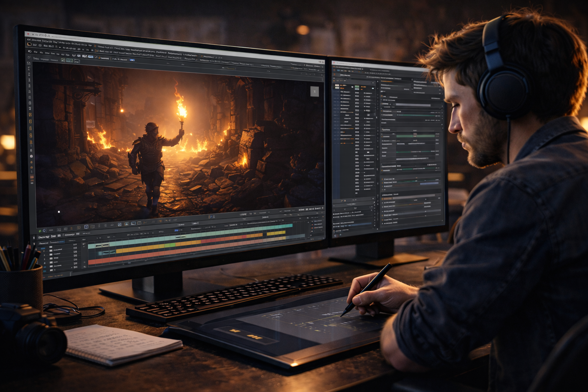Toggle the first track's visibility box in track list
Image resolution: width=588 pixels, height=392 pixels.
[x=51, y=247]
